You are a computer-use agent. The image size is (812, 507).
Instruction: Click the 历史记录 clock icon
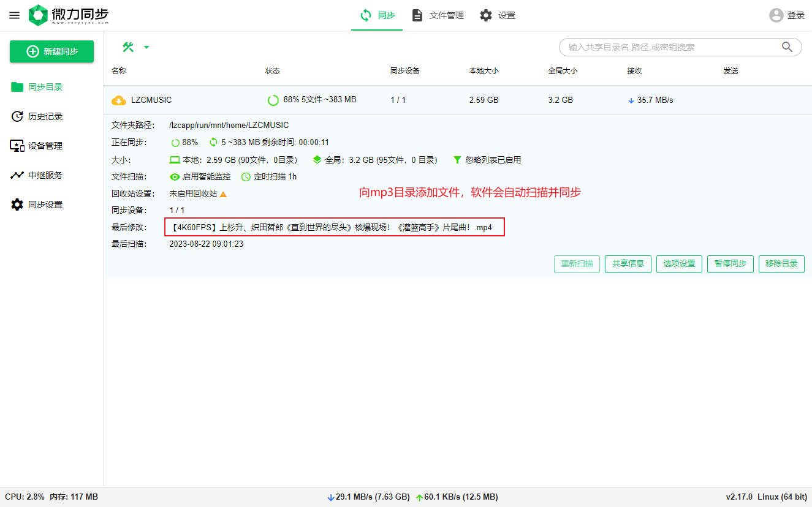17,116
